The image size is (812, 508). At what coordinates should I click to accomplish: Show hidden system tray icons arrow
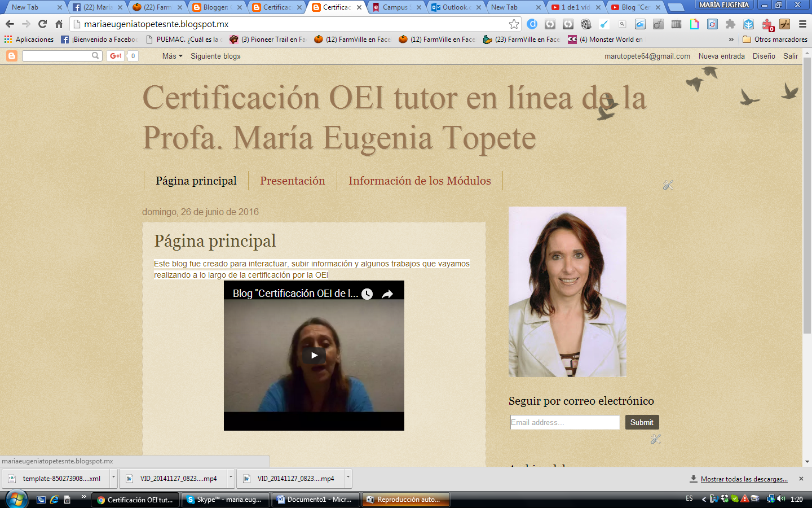[704, 499]
